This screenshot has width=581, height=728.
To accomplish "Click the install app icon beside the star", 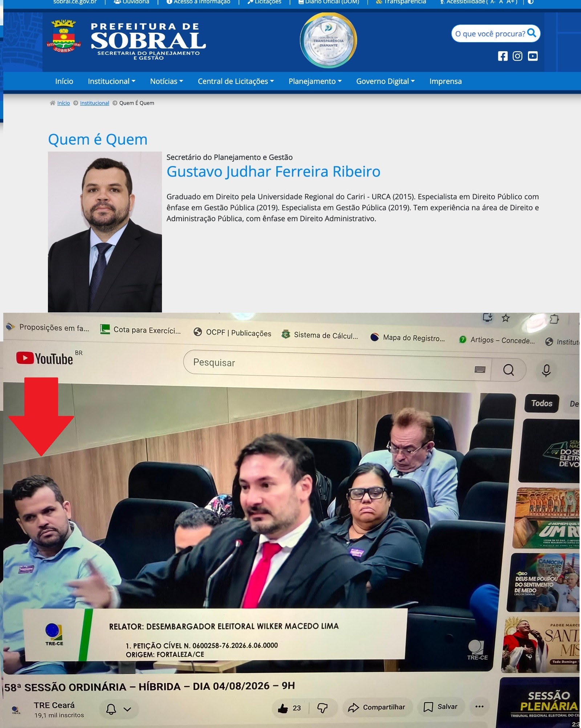I will pos(487,318).
